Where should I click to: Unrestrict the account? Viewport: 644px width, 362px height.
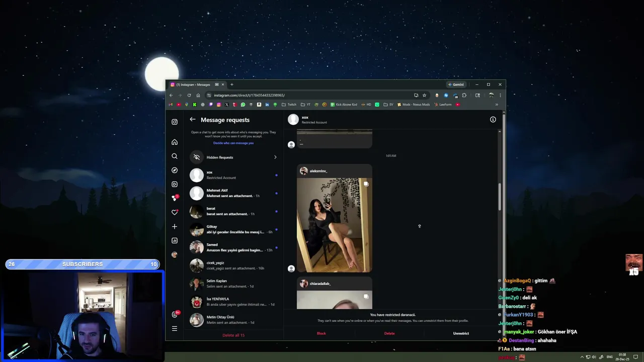point(461,333)
